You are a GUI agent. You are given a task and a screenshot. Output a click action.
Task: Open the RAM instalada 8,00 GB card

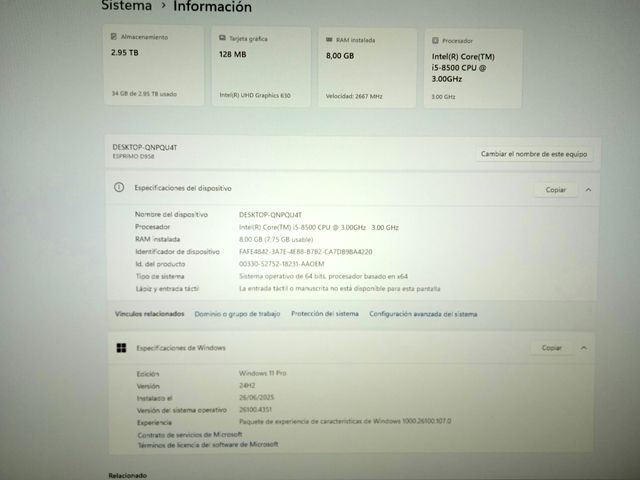pos(367,68)
